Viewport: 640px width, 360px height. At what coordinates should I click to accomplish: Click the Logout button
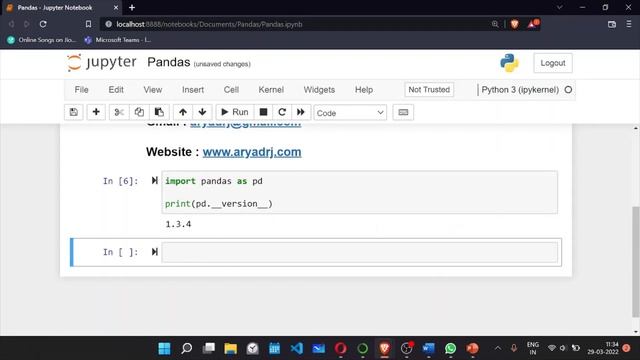(553, 63)
